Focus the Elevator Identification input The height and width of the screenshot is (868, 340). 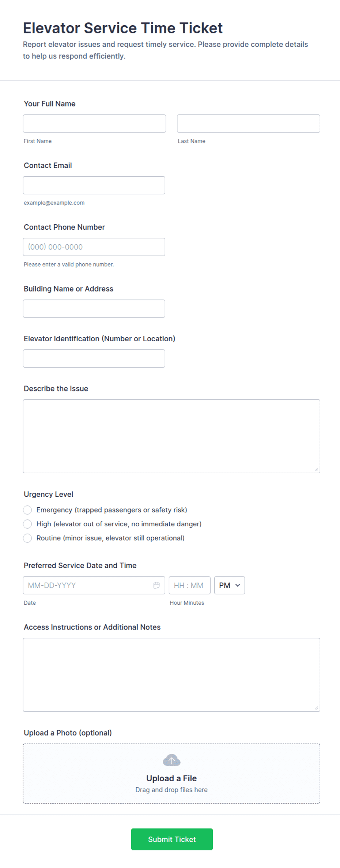click(x=94, y=358)
